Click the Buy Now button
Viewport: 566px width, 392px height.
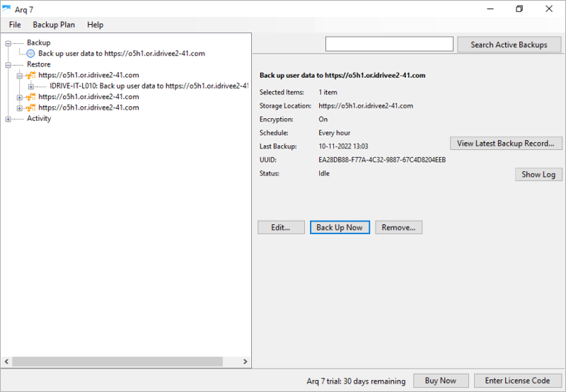coord(441,381)
